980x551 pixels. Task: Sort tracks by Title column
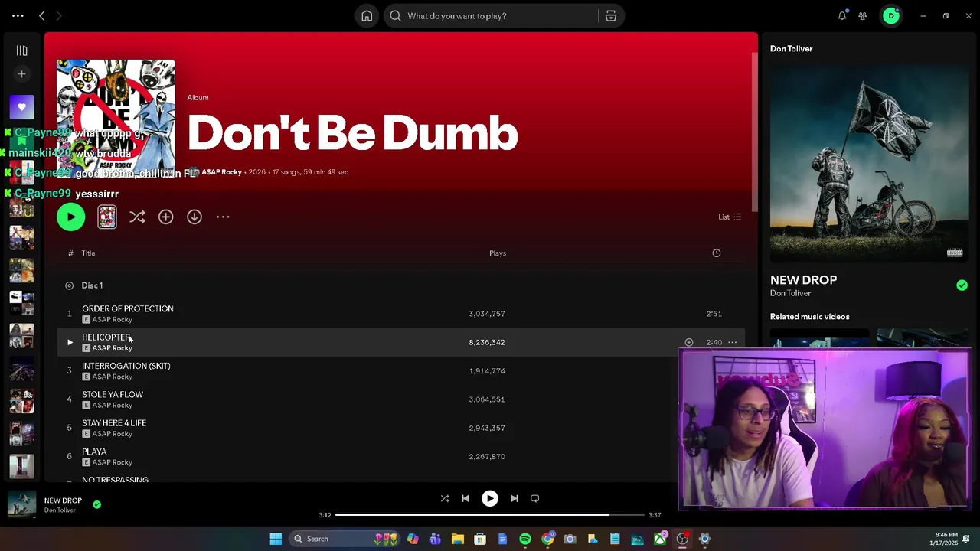89,253
